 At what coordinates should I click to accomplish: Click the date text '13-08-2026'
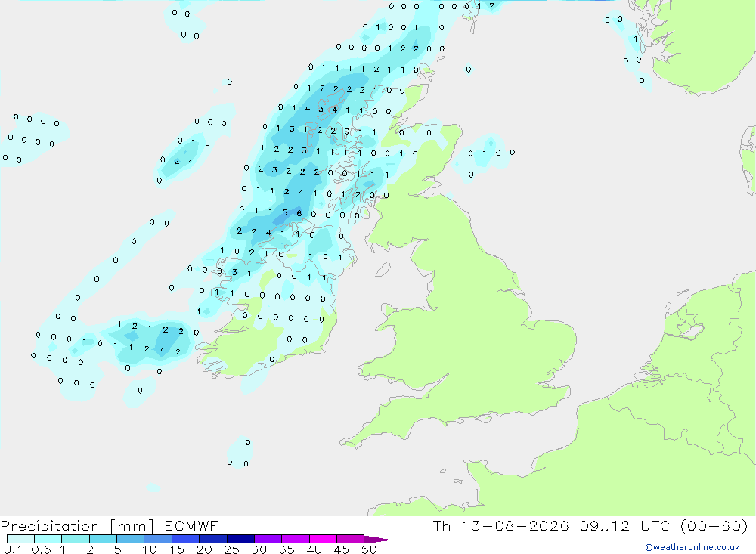515,526
